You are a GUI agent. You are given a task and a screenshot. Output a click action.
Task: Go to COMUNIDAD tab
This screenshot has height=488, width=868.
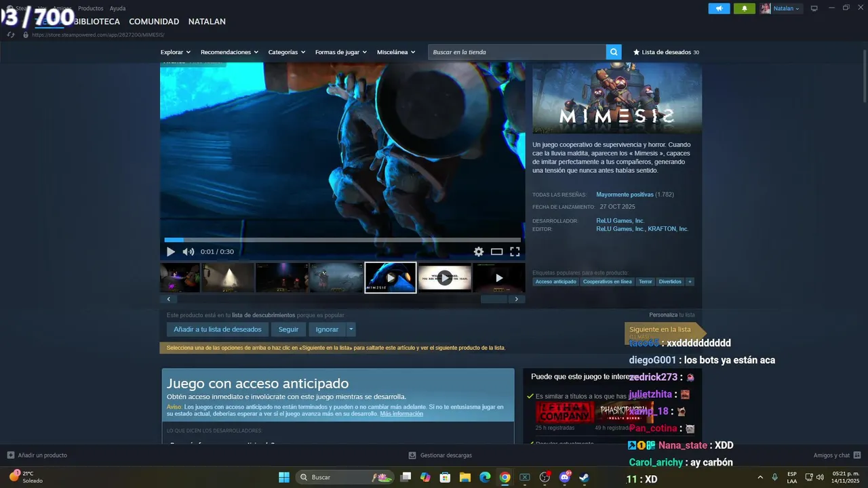point(154,22)
